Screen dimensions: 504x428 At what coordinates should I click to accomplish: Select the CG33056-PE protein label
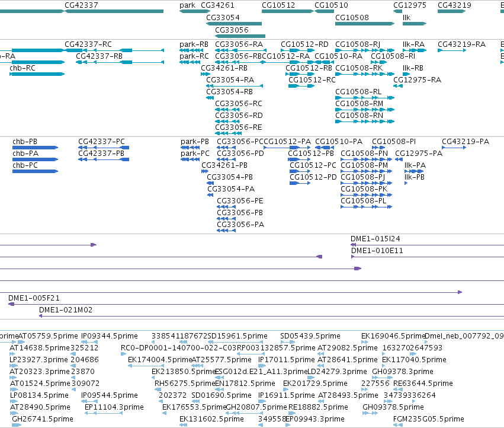coord(240,201)
